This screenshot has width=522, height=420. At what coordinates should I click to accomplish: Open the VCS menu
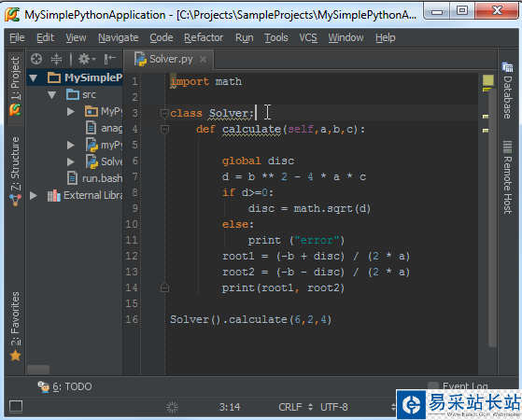point(308,37)
